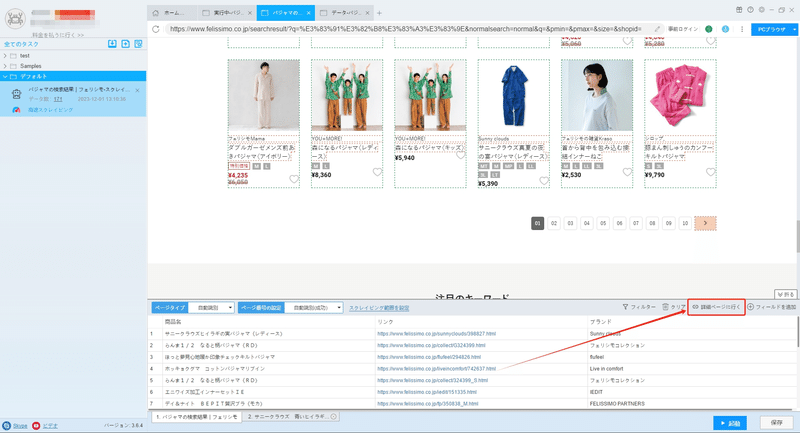This screenshot has width=800, height=433.
Task: Open help via question mark icon
Action: click(x=750, y=10)
